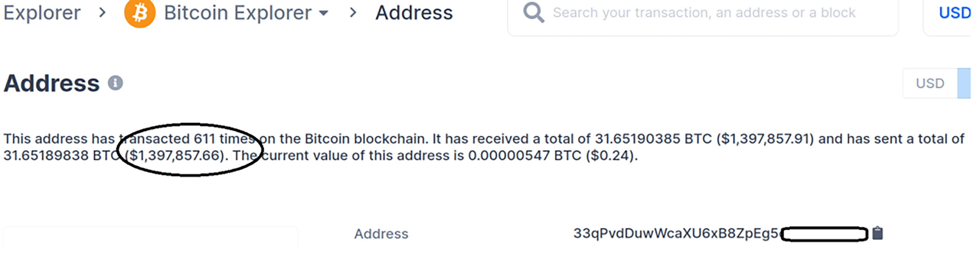
Task: Select the Address breadcrumb item
Action: coord(414,13)
